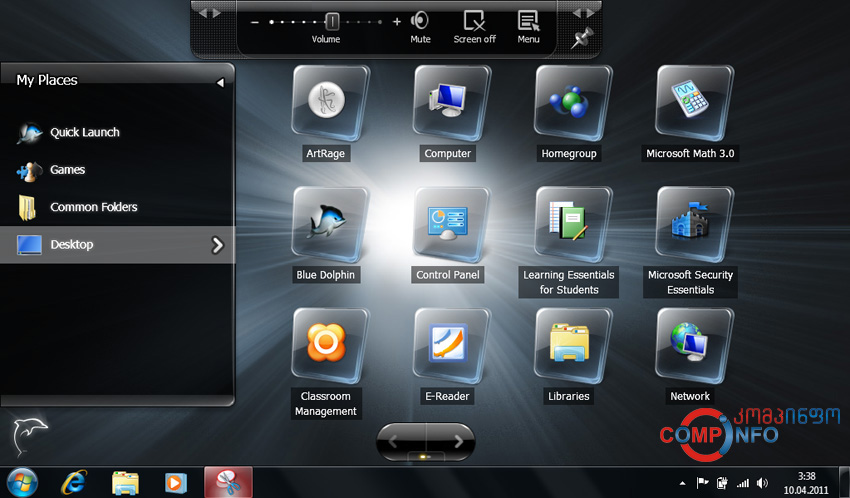Open Control Panel tile
The width and height of the screenshot is (850, 498).
click(451, 224)
